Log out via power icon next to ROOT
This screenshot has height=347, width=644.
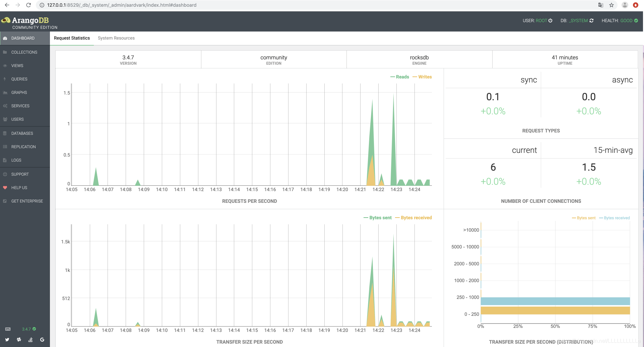tap(550, 20)
